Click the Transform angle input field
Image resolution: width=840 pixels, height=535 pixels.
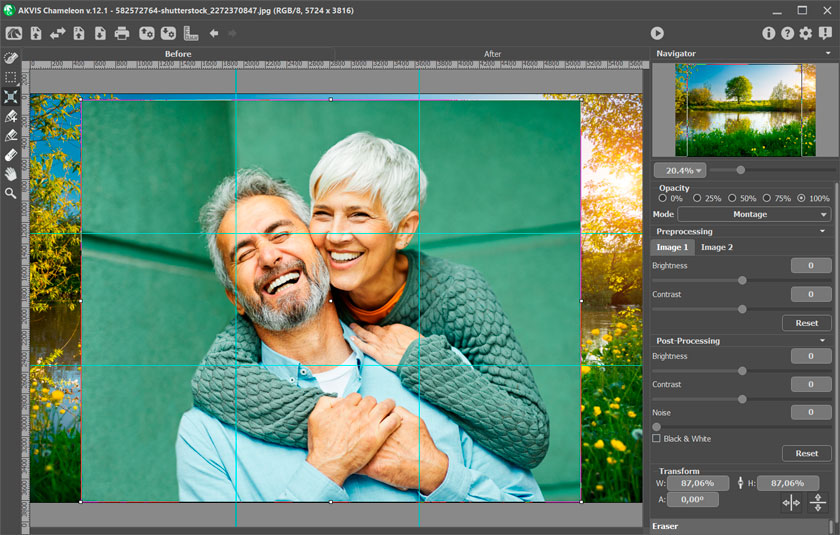(693, 499)
